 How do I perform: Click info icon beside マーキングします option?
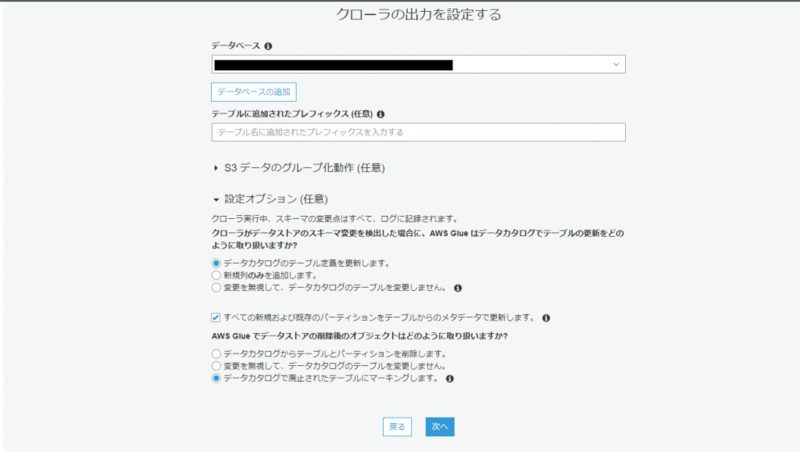point(450,379)
